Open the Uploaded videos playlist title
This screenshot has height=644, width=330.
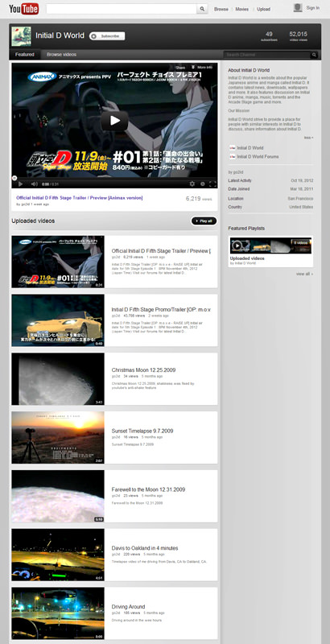[x=247, y=258]
